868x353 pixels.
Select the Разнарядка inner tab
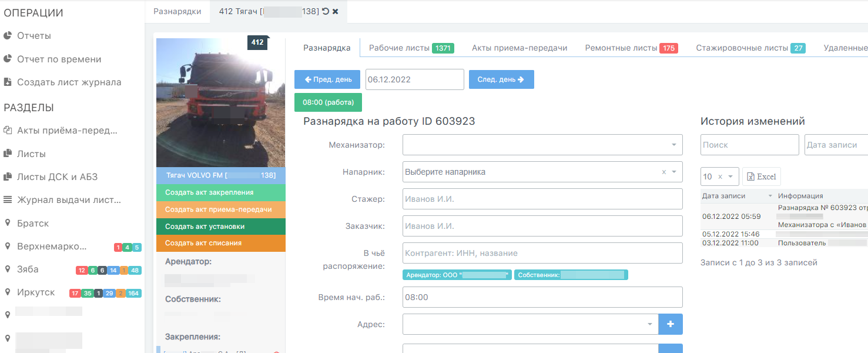click(327, 48)
